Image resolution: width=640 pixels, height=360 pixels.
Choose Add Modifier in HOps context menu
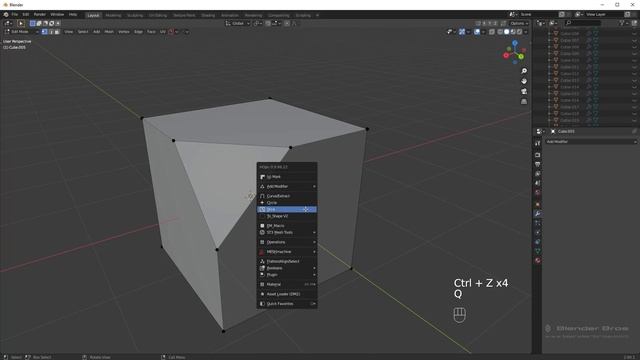[x=287, y=186]
